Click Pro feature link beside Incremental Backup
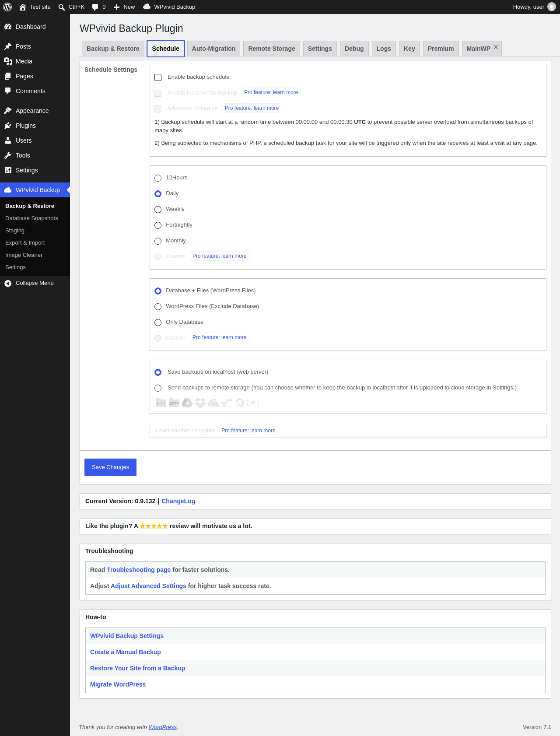Screen dimensions: 560x736 (x=271, y=92)
